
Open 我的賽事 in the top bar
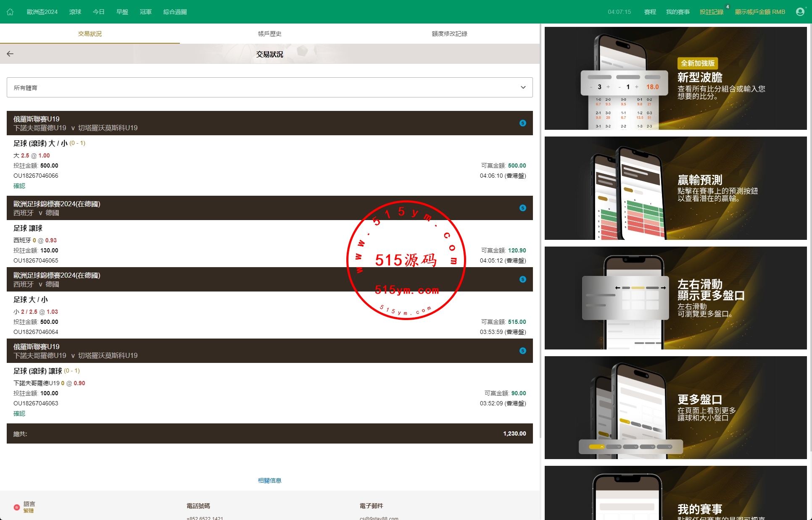(x=678, y=12)
